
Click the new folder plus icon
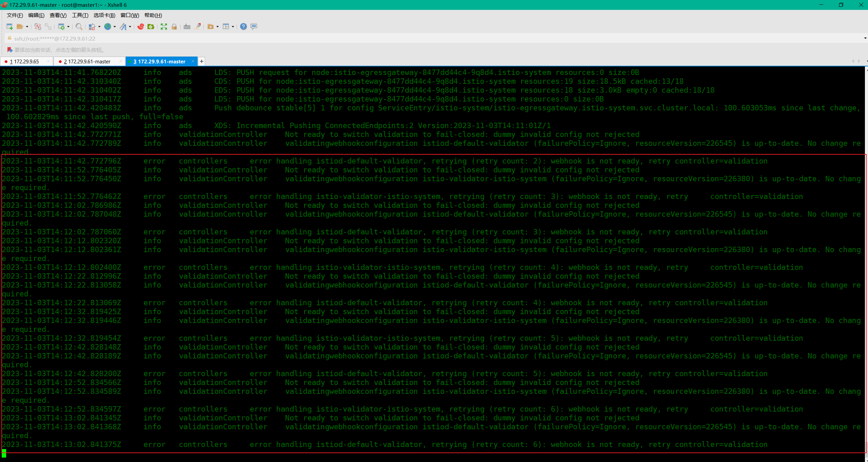point(211,27)
